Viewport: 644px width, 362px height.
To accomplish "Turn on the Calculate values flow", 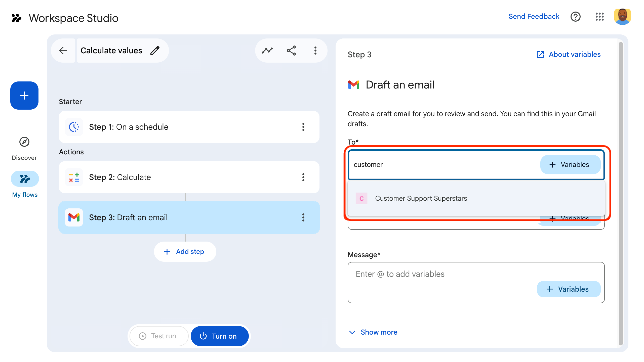I will [x=220, y=336].
